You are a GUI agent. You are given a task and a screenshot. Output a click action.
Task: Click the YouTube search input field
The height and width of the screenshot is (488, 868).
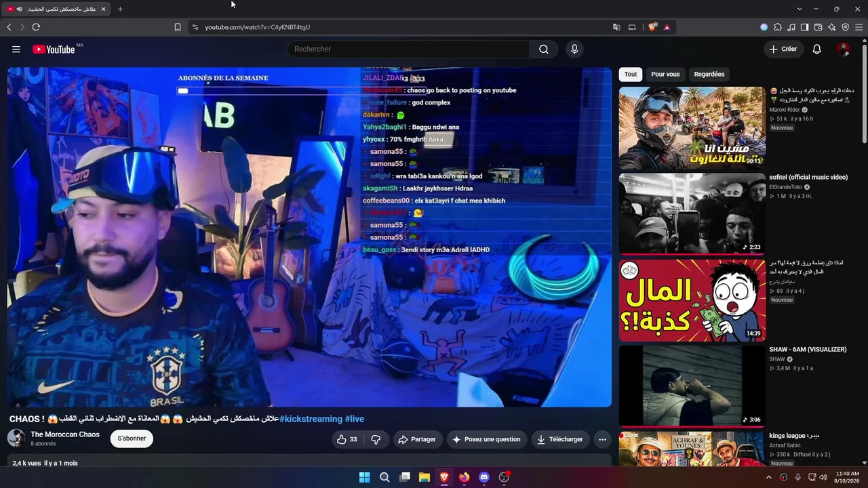pos(408,49)
